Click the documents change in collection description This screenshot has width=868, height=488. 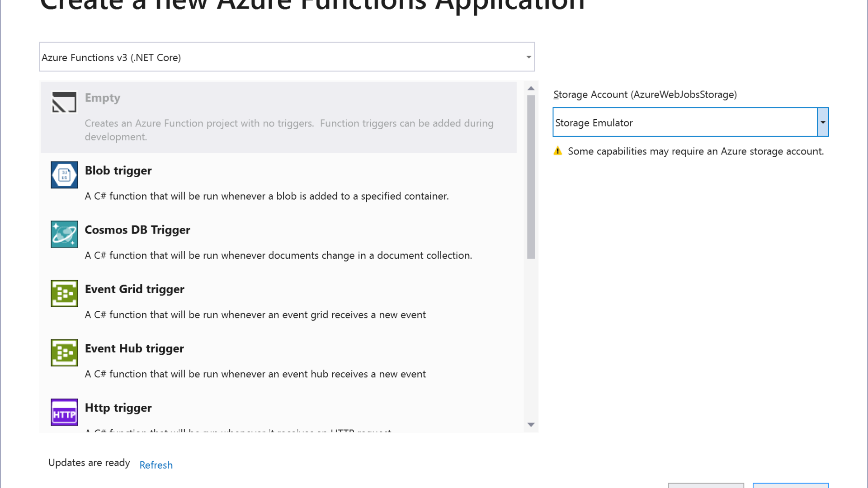coord(278,255)
